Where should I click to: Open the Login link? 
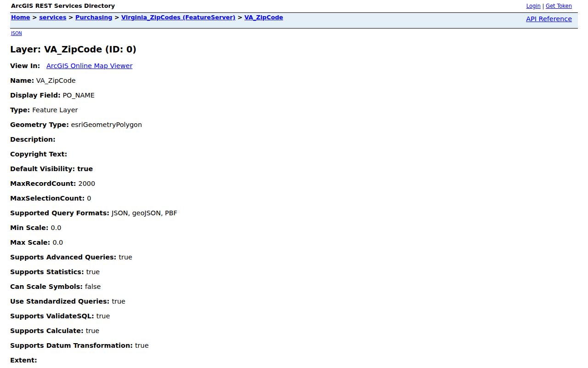click(533, 6)
